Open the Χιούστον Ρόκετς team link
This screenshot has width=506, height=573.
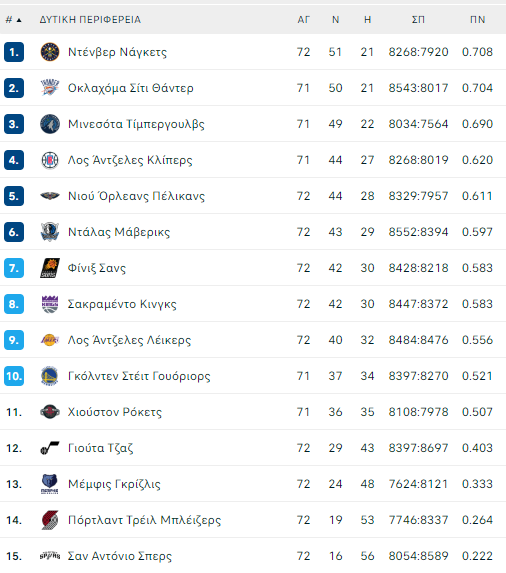point(115,412)
